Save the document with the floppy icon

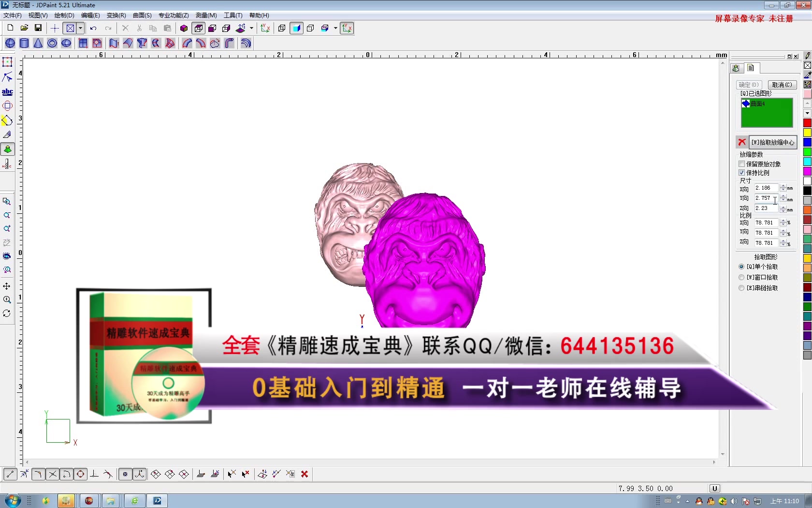tap(38, 28)
